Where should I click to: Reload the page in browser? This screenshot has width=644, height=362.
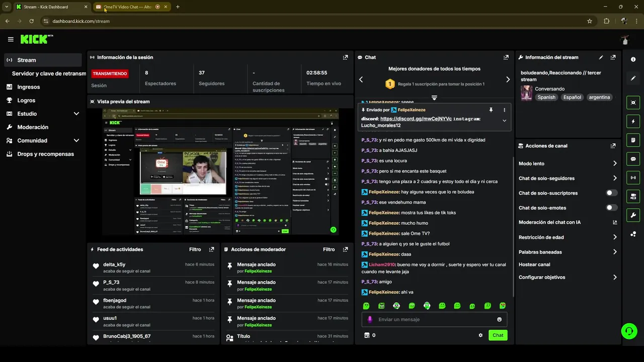pos(31,21)
